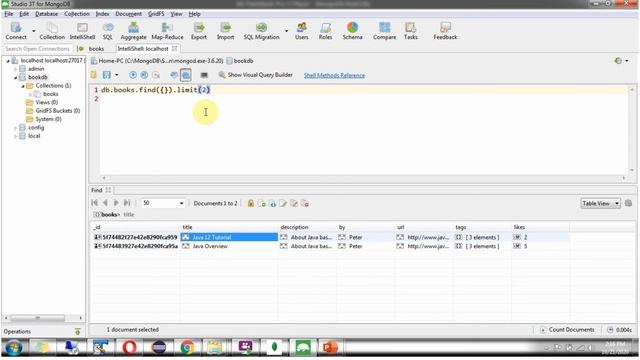
Task: Toggle raw shell mode monitor icon
Action: [x=204, y=75]
